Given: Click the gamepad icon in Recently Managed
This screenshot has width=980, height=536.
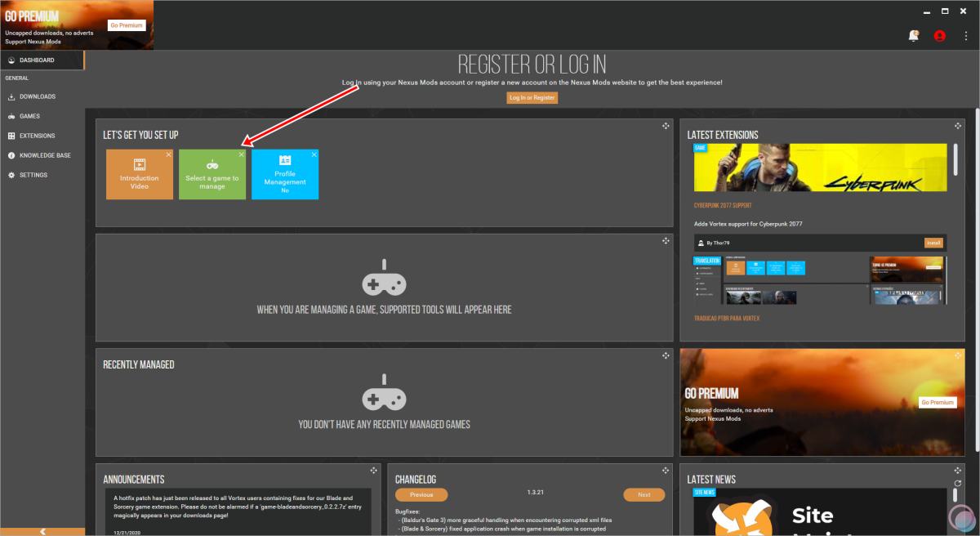Looking at the screenshot, I should 384,392.
